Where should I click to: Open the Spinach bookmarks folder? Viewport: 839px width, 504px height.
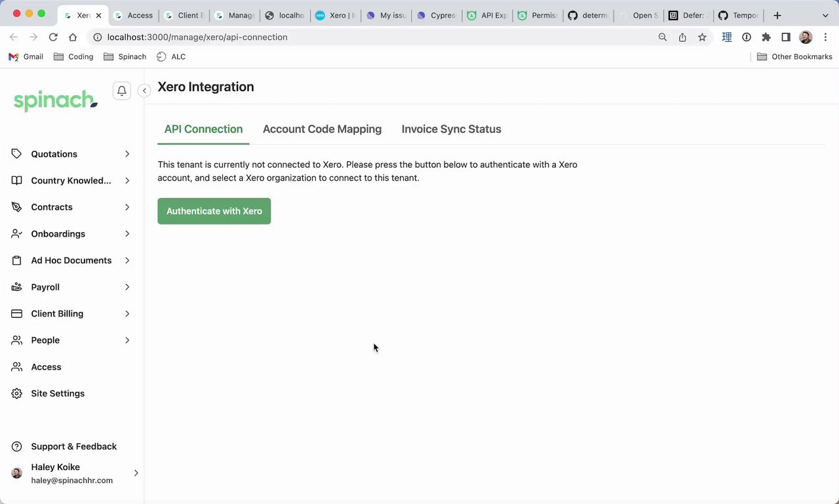tap(125, 57)
